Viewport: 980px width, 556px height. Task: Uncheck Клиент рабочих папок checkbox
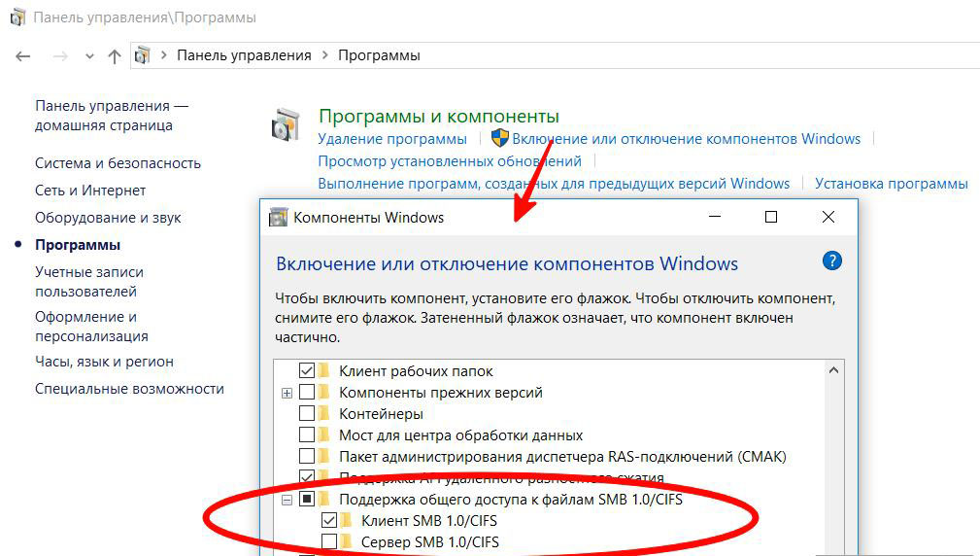pyautogui.click(x=306, y=371)
